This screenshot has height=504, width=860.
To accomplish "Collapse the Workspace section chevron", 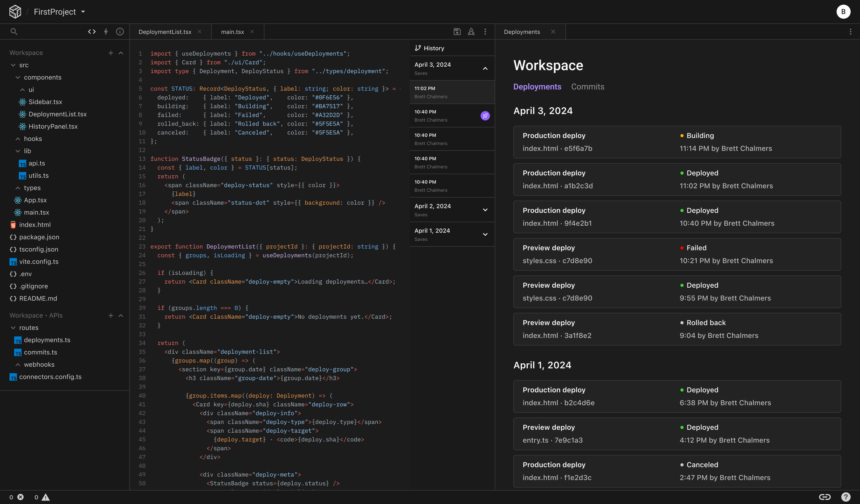I will point(121,53).
